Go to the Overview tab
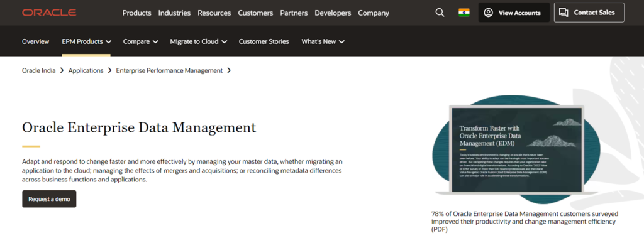 (x=36, y=41)
